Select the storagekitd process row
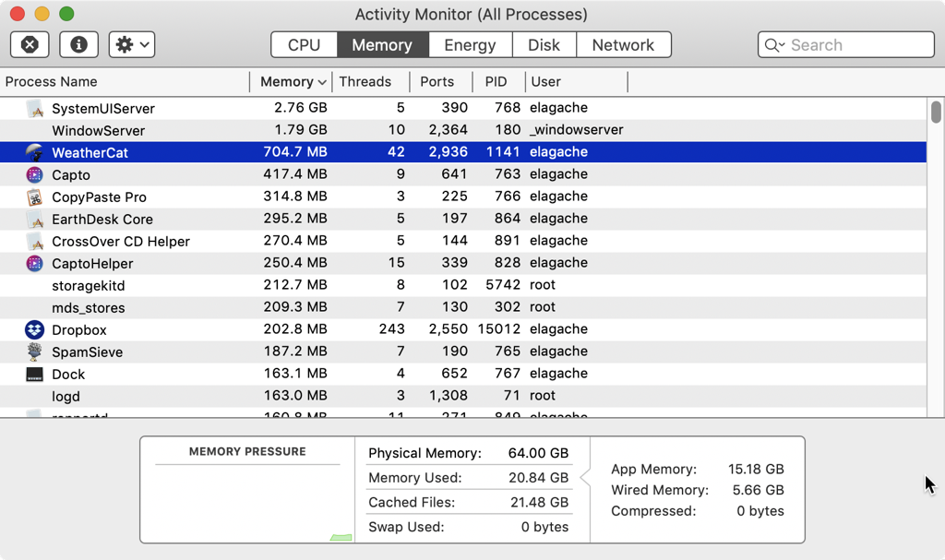 pos(463,285)
